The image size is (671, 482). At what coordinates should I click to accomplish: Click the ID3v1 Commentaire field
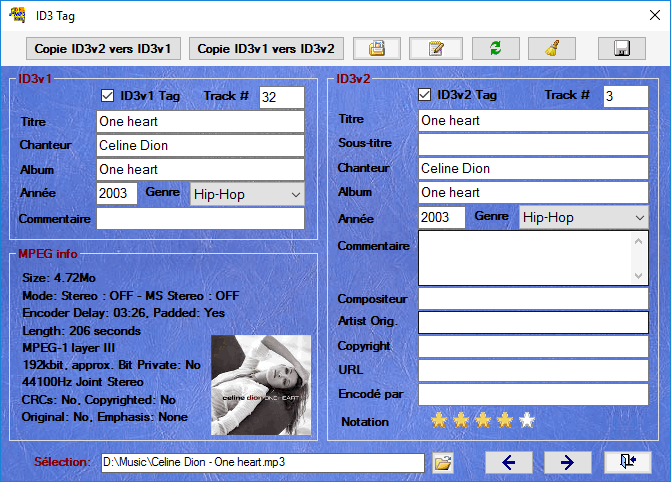pos(200,219)
